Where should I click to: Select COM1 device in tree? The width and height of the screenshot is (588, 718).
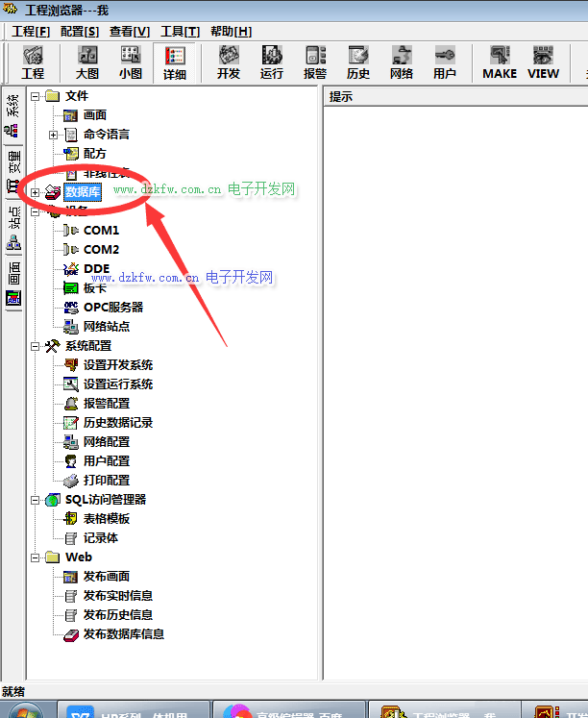point(101,231)
